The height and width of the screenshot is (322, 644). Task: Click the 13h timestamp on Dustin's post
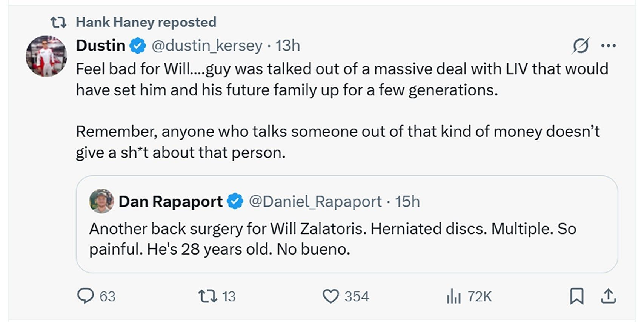click(287, 46)
